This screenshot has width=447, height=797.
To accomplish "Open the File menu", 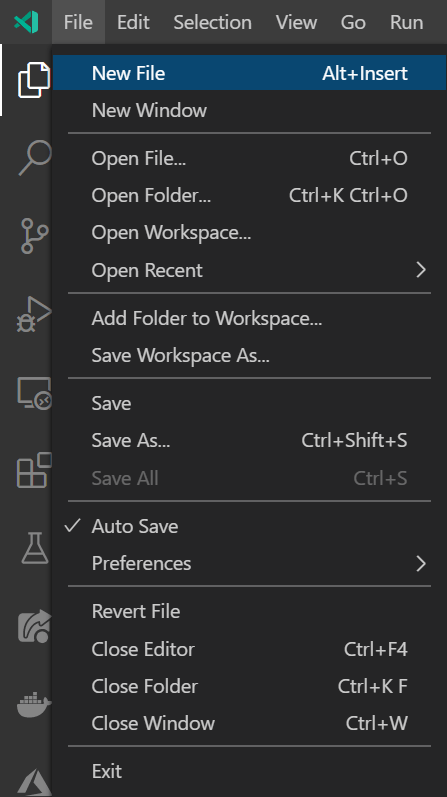I will 78,22.
